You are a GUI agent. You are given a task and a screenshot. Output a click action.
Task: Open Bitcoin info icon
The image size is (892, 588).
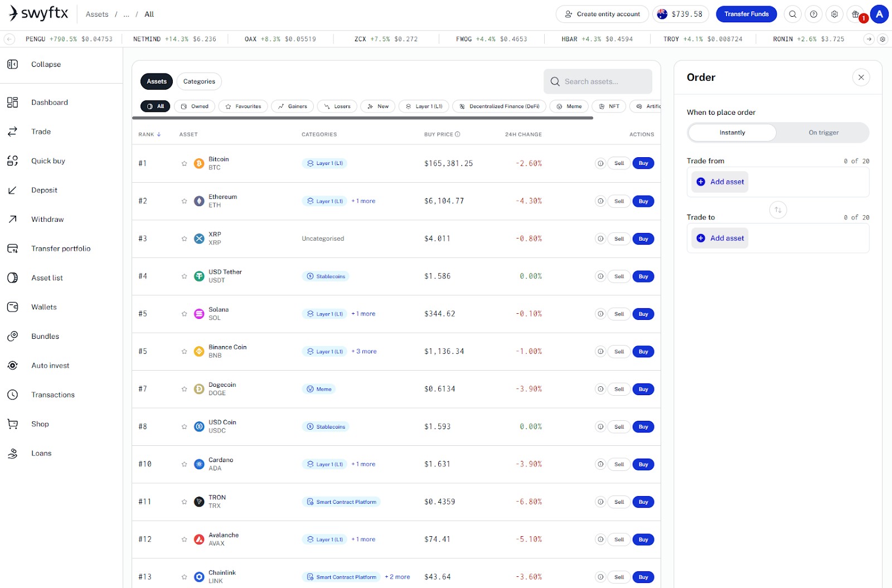[600, 163]
